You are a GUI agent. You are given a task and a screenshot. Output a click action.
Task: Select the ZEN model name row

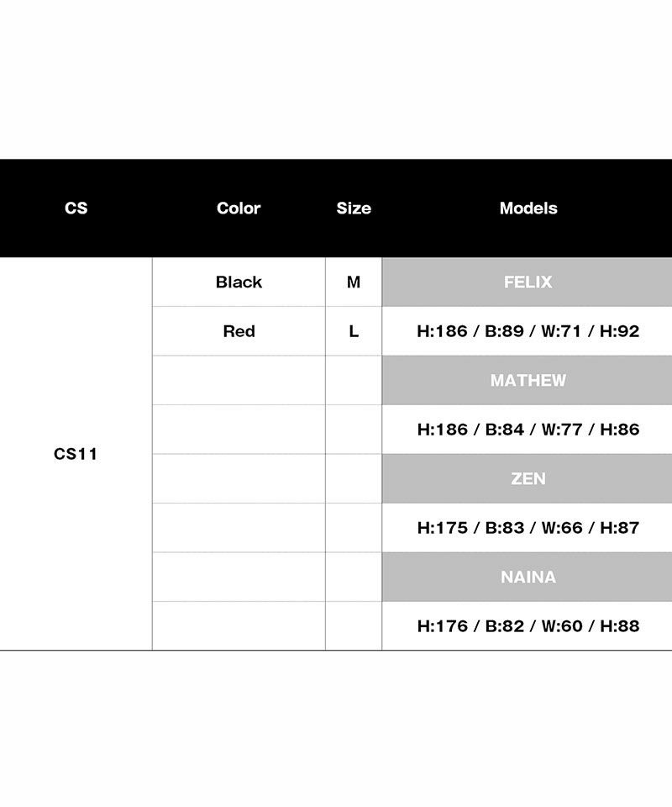(528, 479)
